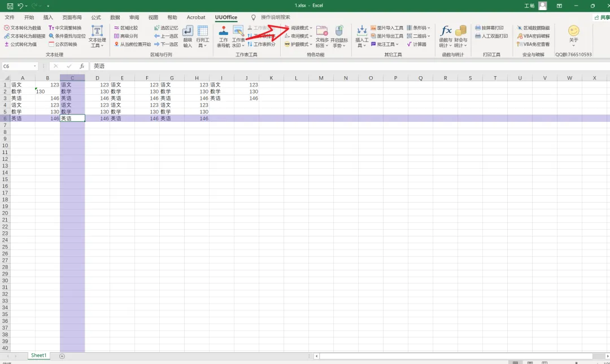Click the Undo arrow in quick access
610x364 pixels.
pyautogui.click(x=20, y=6)
